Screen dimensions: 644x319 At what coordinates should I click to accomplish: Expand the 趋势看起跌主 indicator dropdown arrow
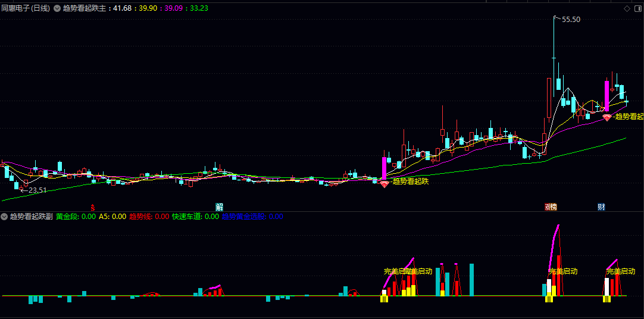tap(57, 8)
